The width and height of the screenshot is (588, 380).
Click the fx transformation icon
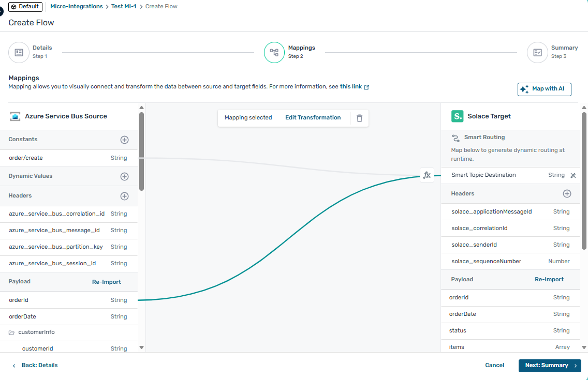pos(427,175)
